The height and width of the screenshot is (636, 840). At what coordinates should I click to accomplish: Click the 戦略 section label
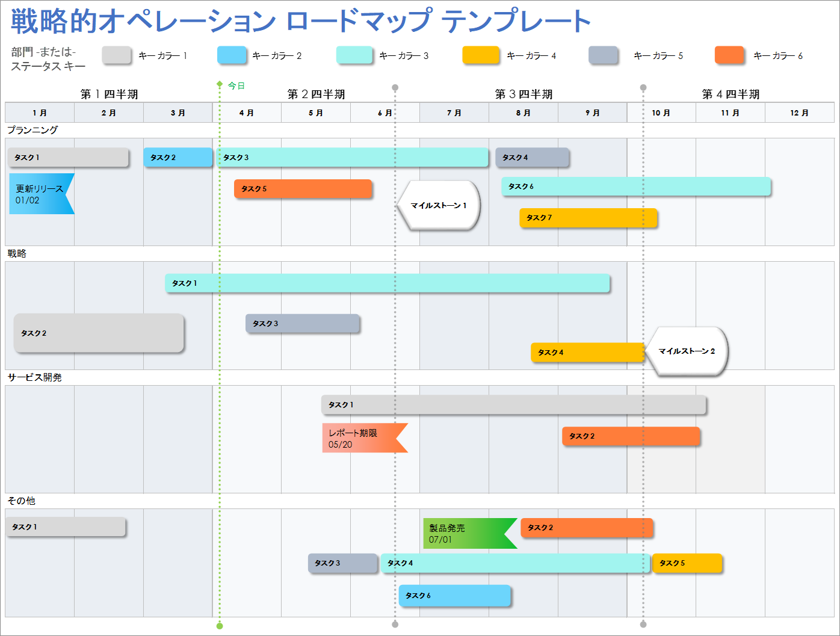[17, 253]
